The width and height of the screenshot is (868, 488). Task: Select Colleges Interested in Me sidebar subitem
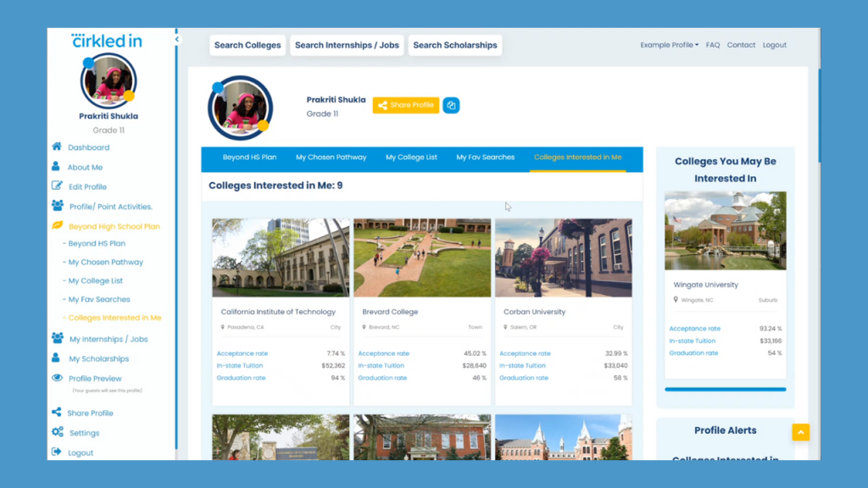(114, 318)
